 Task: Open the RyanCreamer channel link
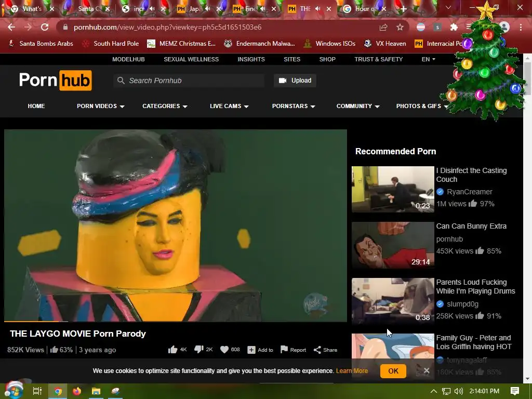(470, 192)
